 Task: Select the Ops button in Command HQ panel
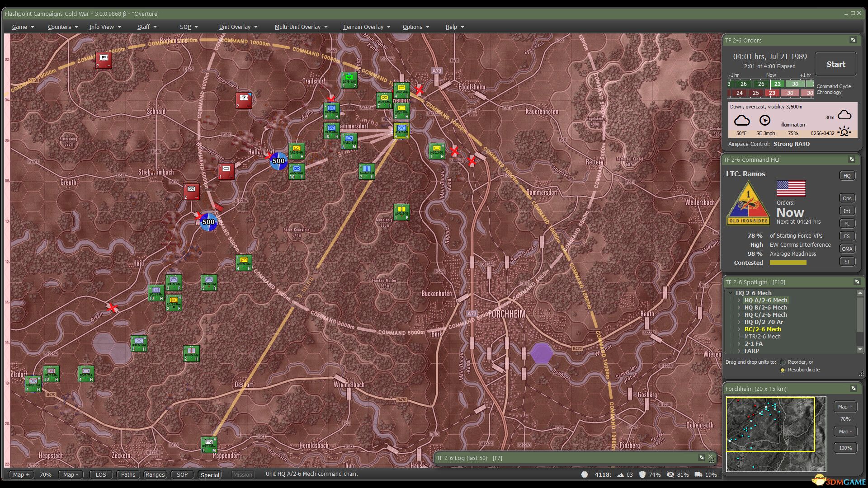click(847, 198)
